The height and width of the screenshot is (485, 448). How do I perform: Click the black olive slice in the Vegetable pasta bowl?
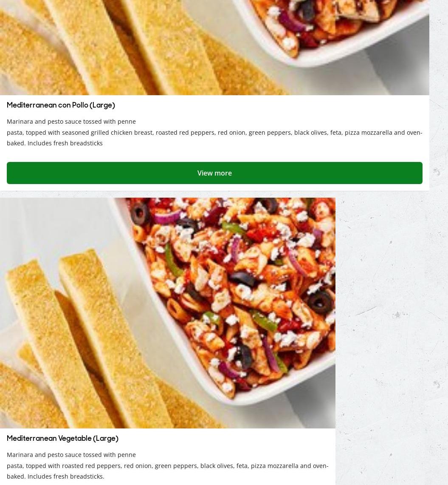(x=321, y=301)
